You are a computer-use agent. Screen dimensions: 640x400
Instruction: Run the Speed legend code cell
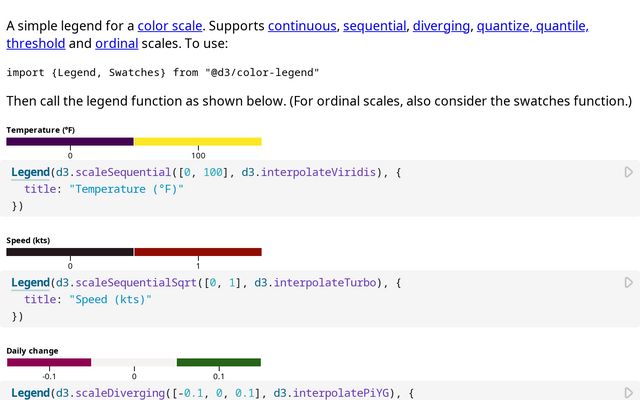click(x=628, y=283)
